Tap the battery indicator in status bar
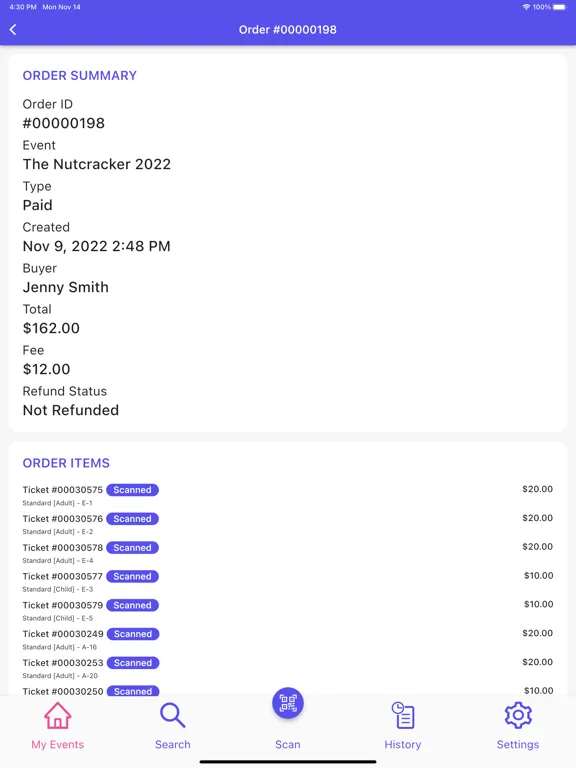This screenshot has height=768, width=576. [560, 7]
